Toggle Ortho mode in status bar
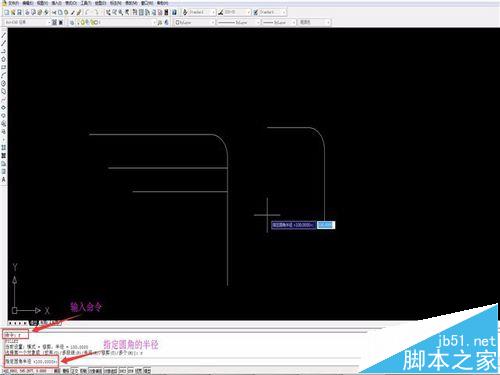Viewport: 500px width, 375px height. pos(74,371)
